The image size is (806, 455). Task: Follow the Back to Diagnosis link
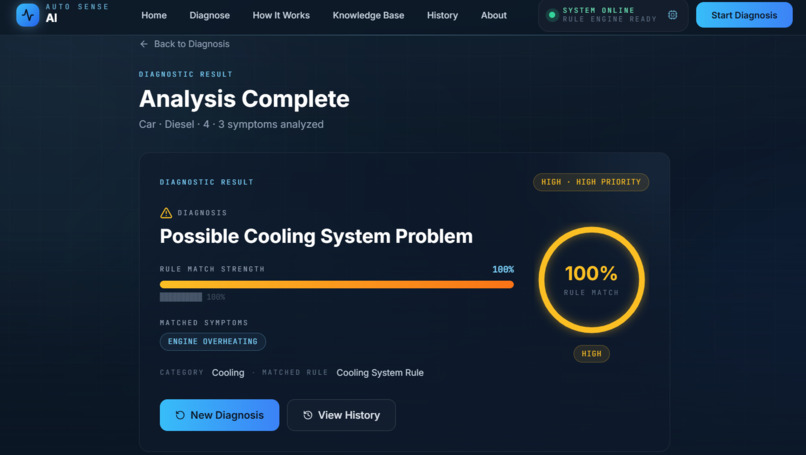click(185, 44)
